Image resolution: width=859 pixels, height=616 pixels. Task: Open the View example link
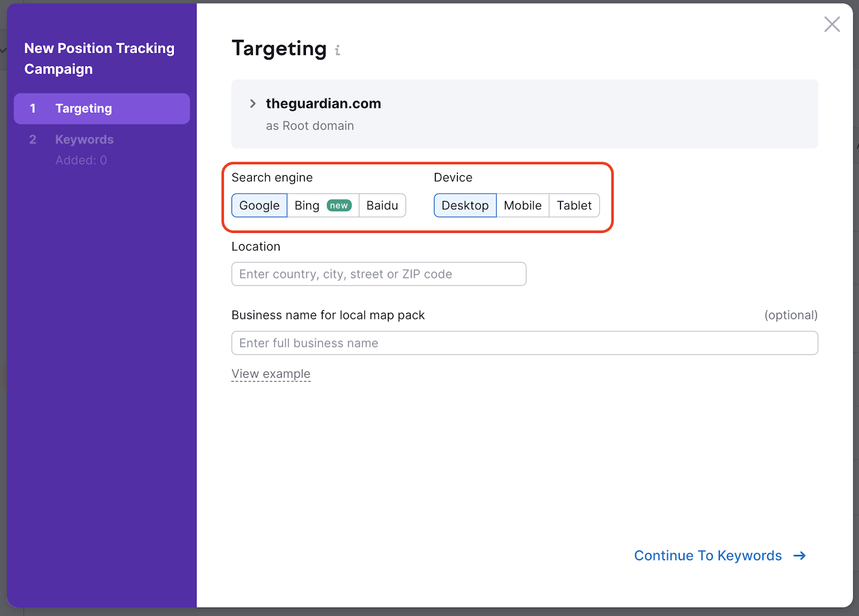[271, 373]
